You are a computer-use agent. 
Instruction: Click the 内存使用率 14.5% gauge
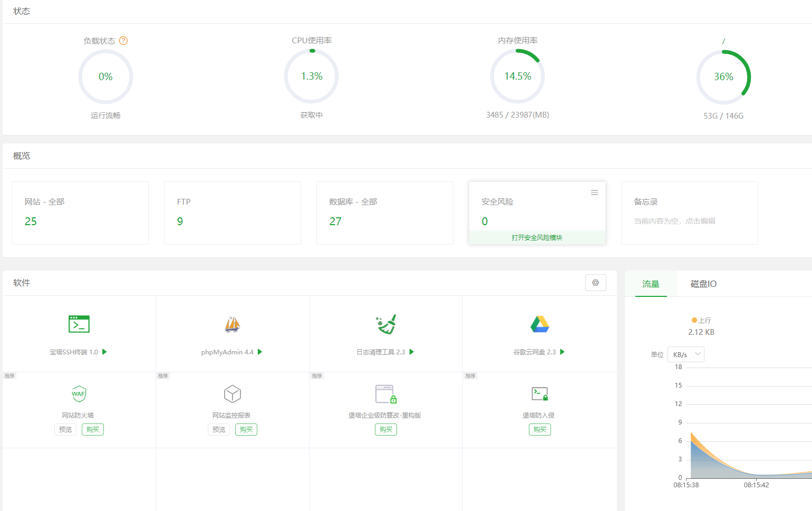point(518,76)
